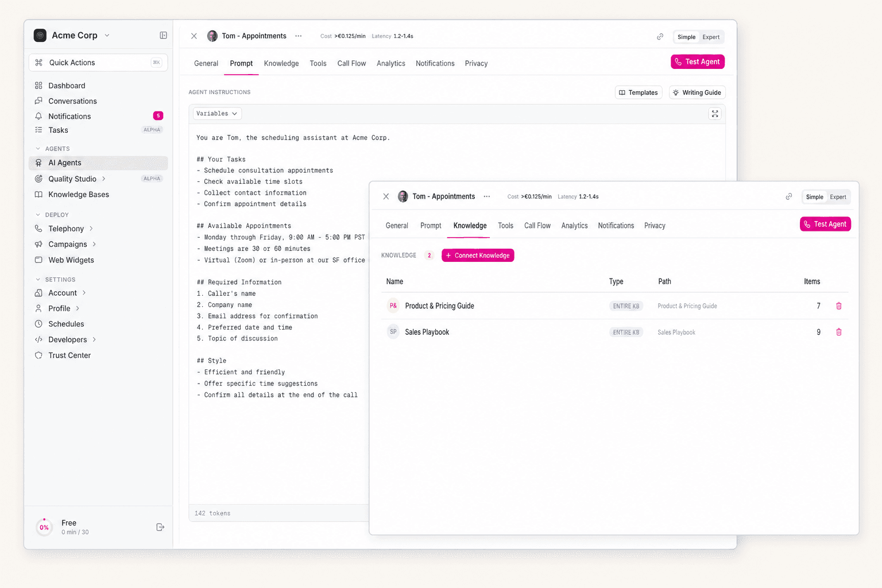The image size is (882, 588).
Task: Click the Free plan usage progress indicator
Action: [44, 527]
